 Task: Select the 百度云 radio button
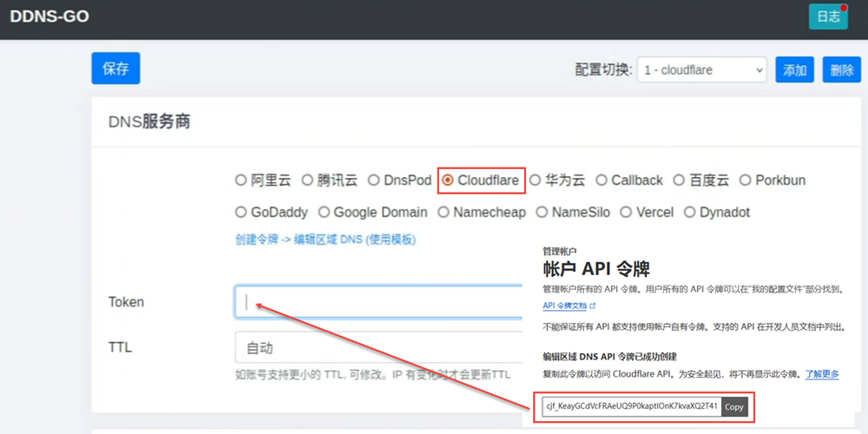pyautogui.click(x=679, y=181)
